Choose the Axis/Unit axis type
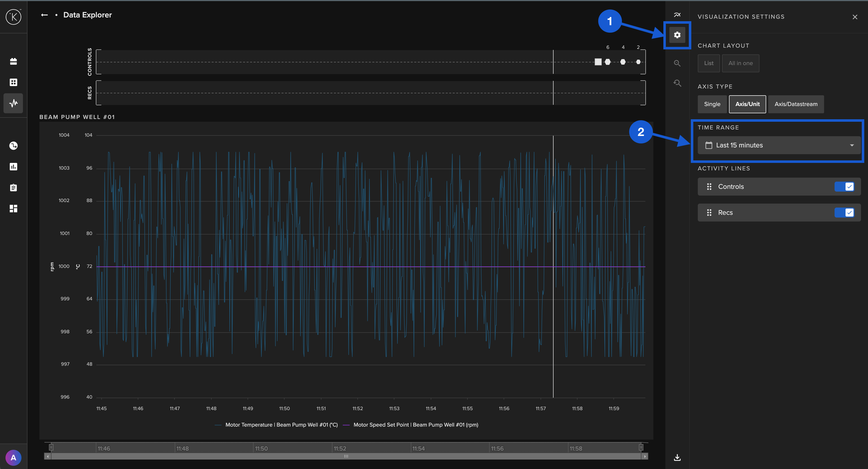This screenshot has height=469, width=868. [x=747, y=104]
